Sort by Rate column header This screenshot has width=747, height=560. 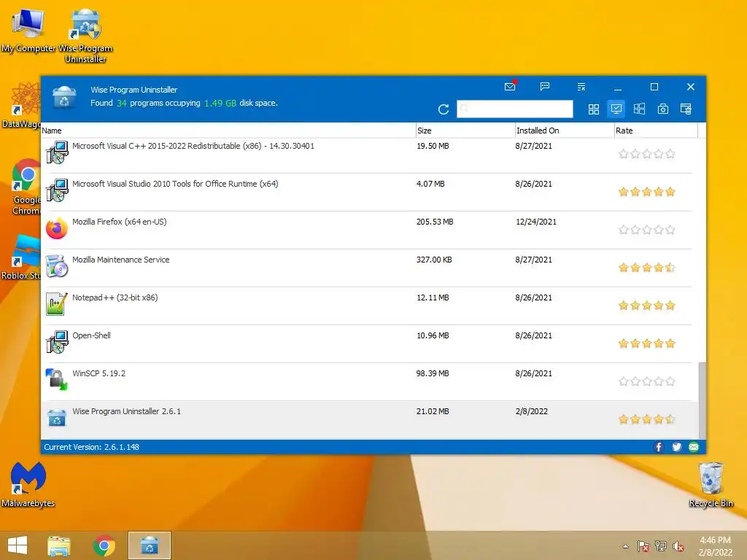point(656,131)
